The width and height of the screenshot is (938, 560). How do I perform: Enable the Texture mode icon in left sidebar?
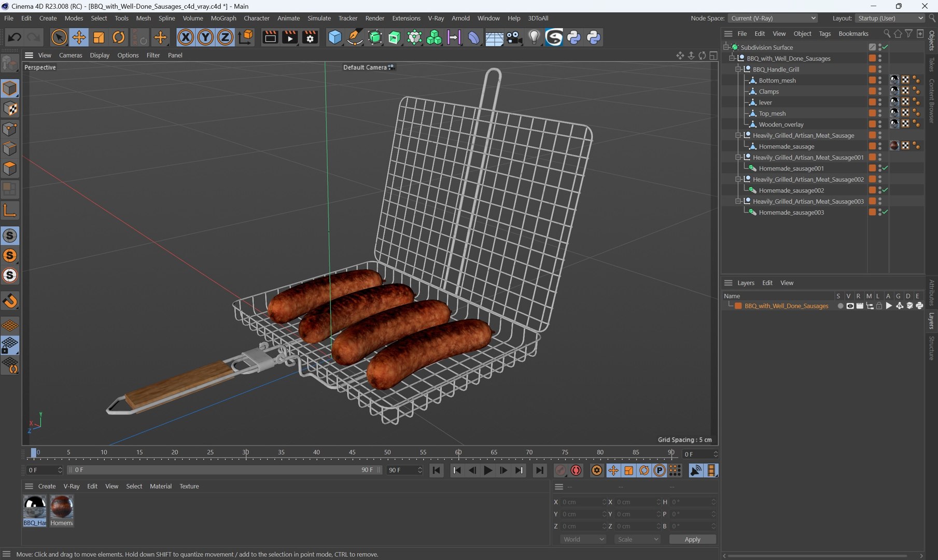[x=10, y=108]
